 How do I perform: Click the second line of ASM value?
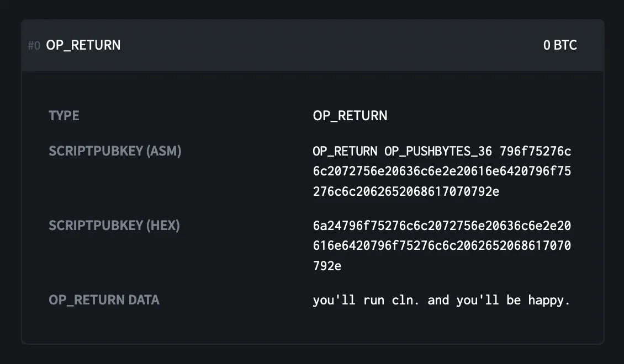coord(442,172)
